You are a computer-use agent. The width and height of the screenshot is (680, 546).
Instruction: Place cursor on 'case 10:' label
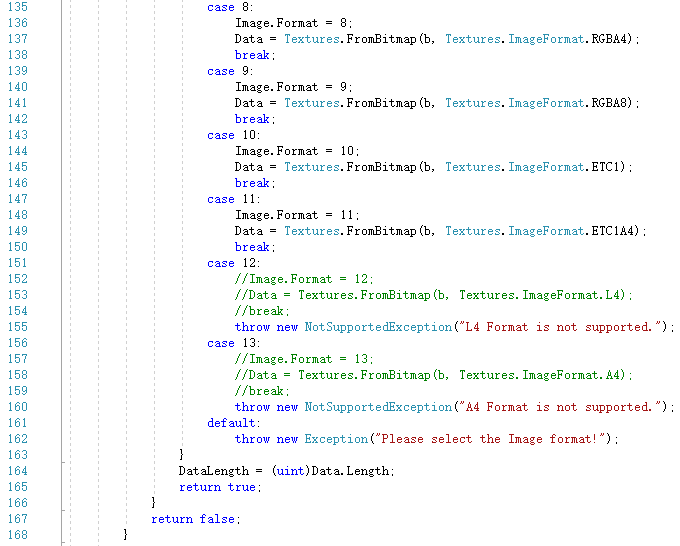click(x=234, y=135)
